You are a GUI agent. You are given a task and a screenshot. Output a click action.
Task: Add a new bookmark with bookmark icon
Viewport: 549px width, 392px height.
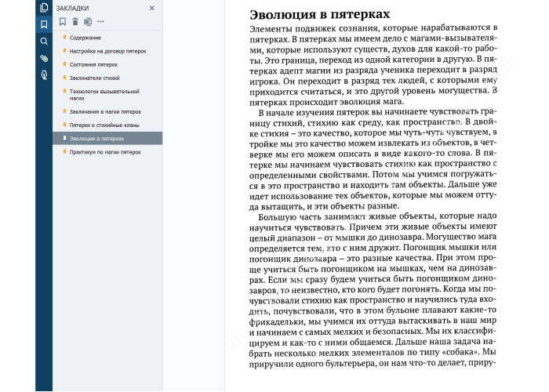click(63, 21)
